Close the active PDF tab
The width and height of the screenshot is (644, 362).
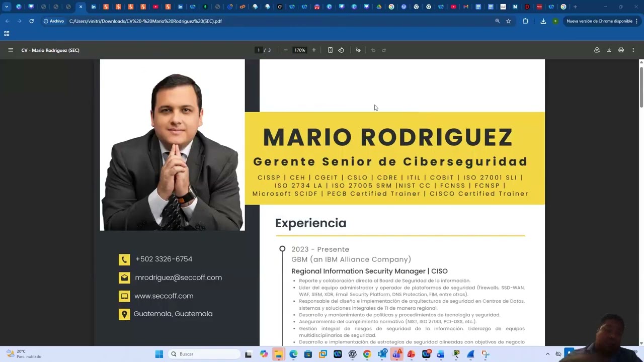(80, 7)
